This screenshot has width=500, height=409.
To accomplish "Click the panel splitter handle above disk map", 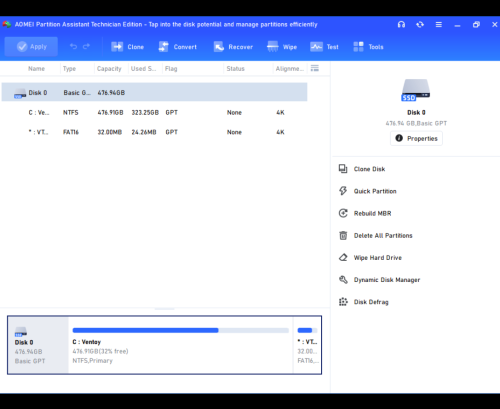I will [x=165, y=309].
